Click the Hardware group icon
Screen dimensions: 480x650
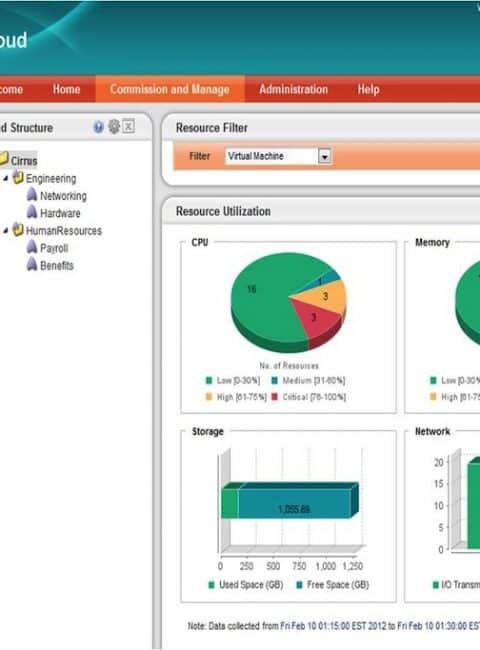click(32, 212)
